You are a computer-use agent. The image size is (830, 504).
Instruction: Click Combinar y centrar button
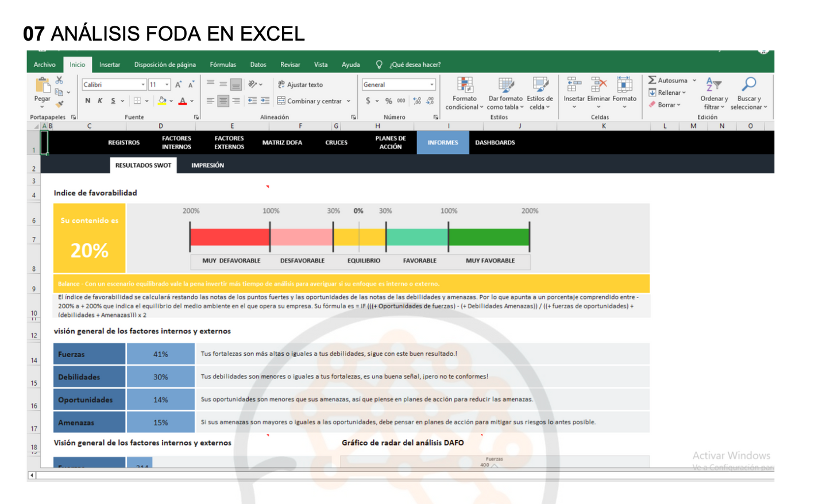tap(310, 101)
